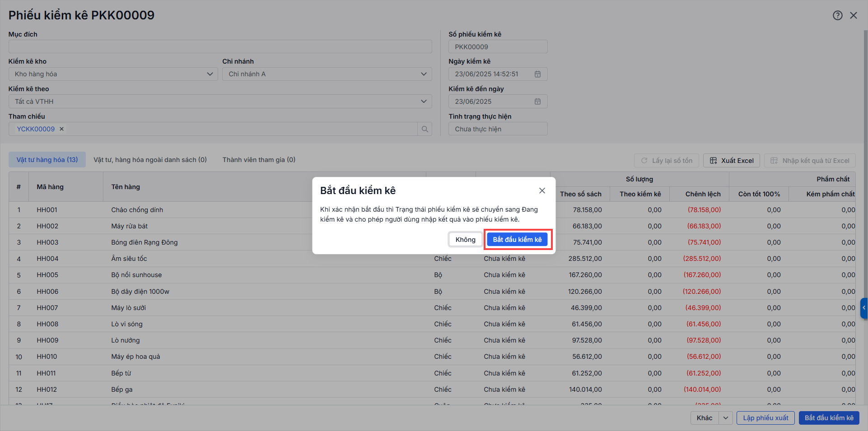Select the Máy lò sưởi item name
This screenshot has width=868, height=431.
point(129,308)
